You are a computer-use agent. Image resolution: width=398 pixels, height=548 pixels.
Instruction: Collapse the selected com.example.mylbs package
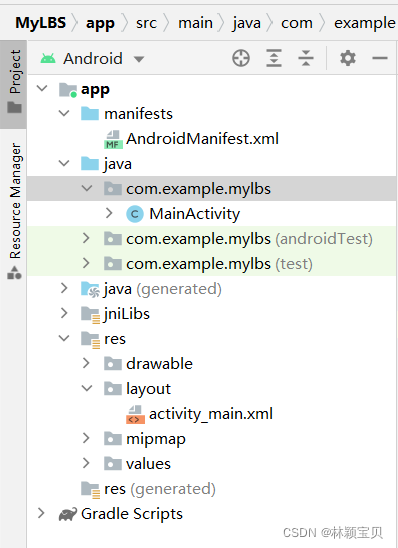click(x=87, y=188)
